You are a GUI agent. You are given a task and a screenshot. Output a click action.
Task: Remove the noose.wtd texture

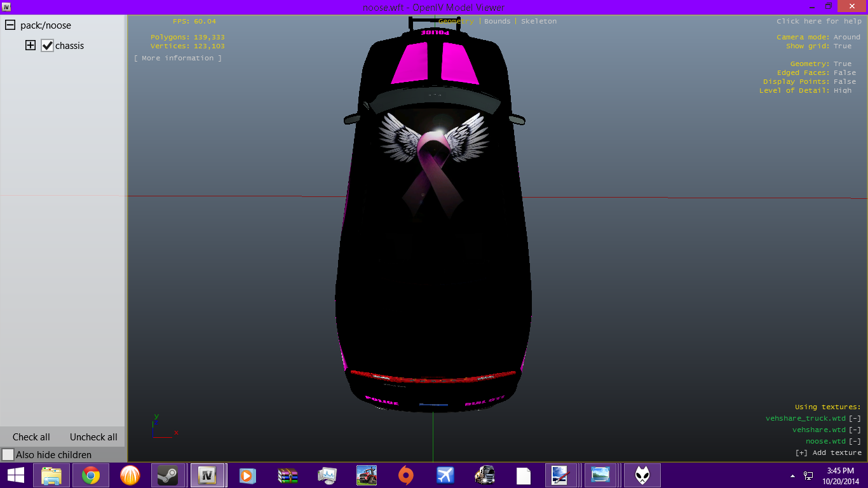[x=855, y=441]
